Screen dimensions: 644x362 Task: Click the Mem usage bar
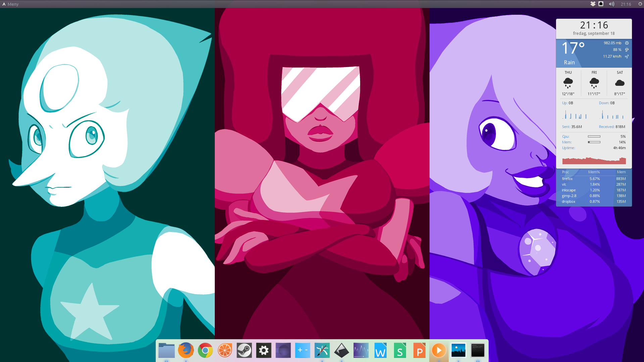click(x=594, y=142)
